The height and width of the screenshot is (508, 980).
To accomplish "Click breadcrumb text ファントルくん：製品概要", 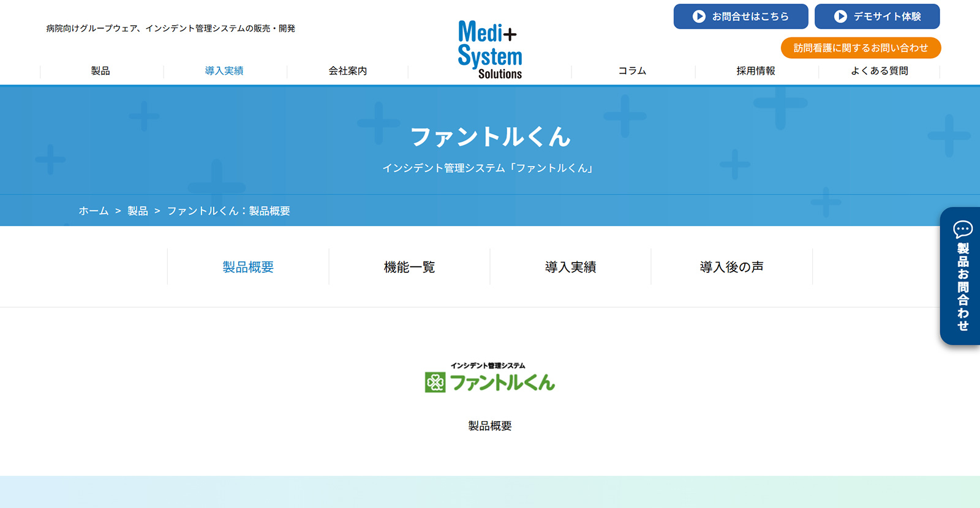I will [x=228, y=211].
